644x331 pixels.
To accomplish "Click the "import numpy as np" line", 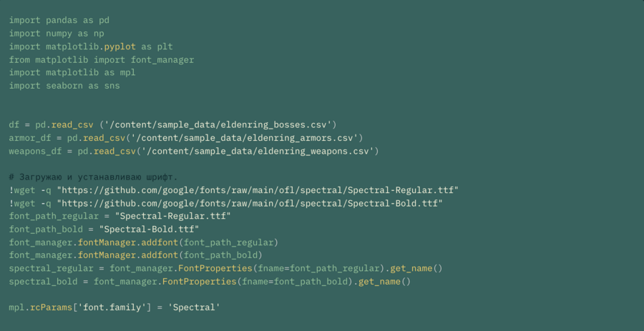I will tap(57, 34).
